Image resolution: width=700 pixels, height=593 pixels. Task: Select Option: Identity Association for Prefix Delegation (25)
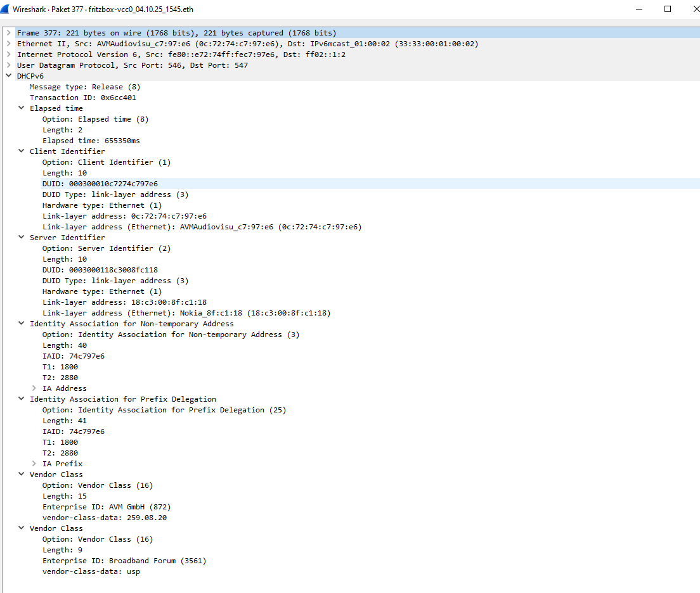[x=164, y=410]
